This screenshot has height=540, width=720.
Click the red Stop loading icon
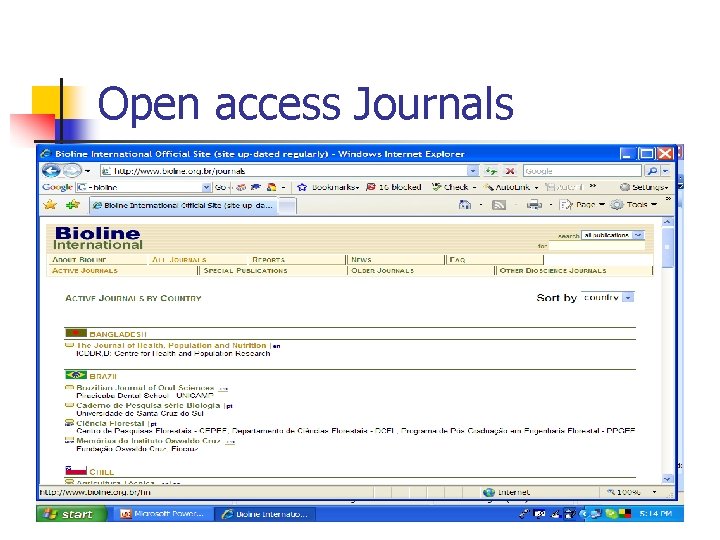click(510, 171)
